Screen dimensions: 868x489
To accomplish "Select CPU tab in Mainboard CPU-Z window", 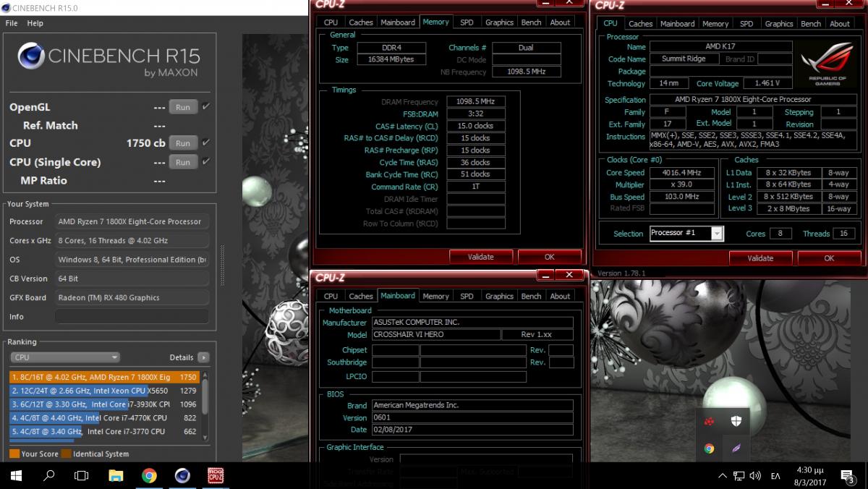I will [331, 296].
